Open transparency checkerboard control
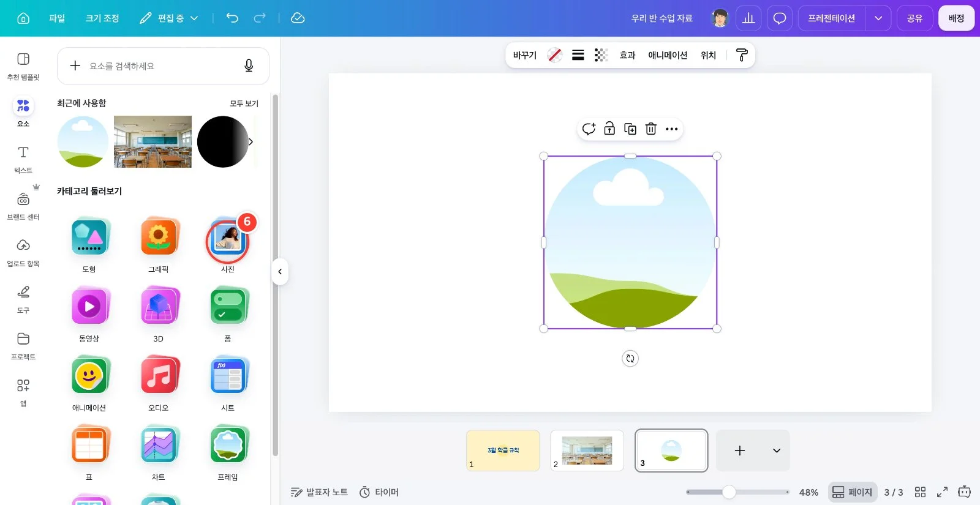Image resolution: width=980 pixels, height=505 pixels. click(x=601, y=55)
